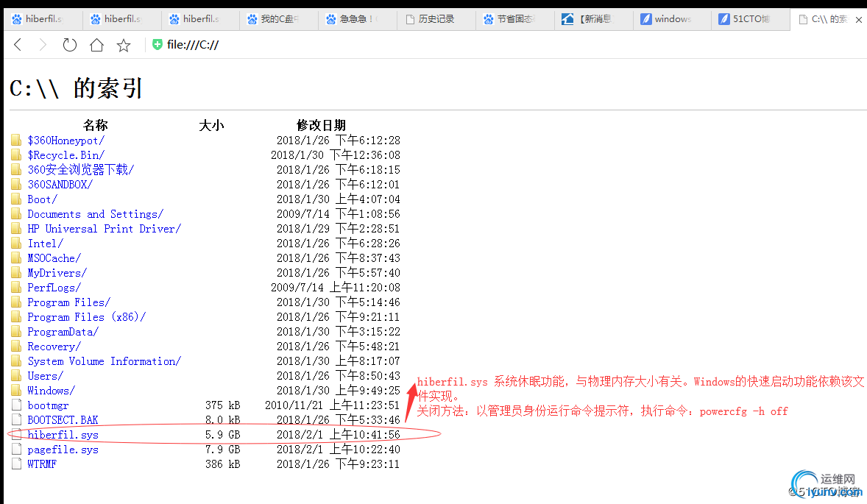Open Documents and Settings/ folder
The width and height of the screenshot is (867, 504).
[96, 214]
